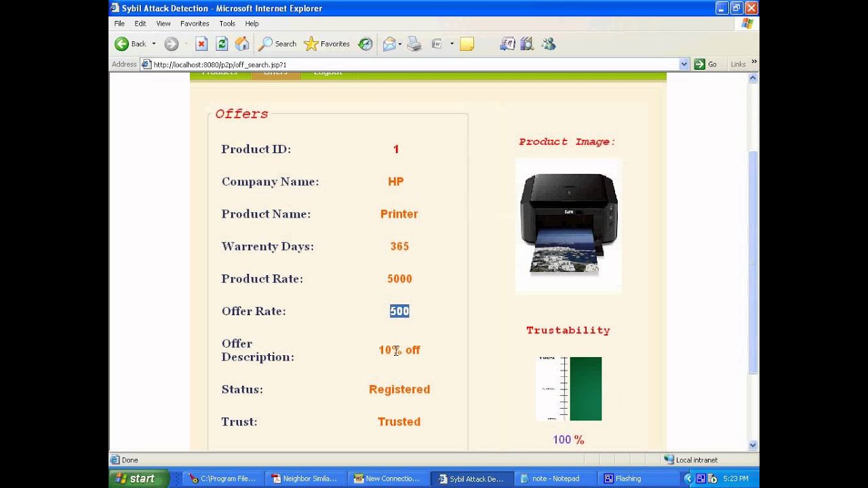Screen dimensions: 868x488
Task: Click the Messenger people toolbar icon
Action: [549, 44]
